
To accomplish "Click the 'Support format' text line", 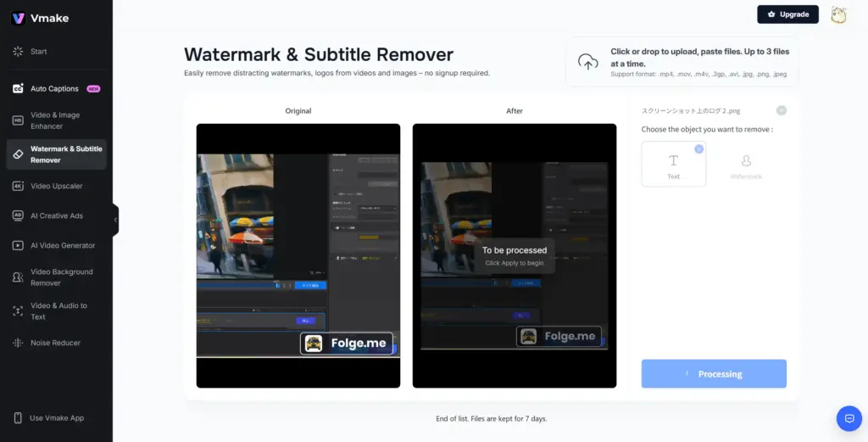I will pyautogui.click(x=698, y=74).
